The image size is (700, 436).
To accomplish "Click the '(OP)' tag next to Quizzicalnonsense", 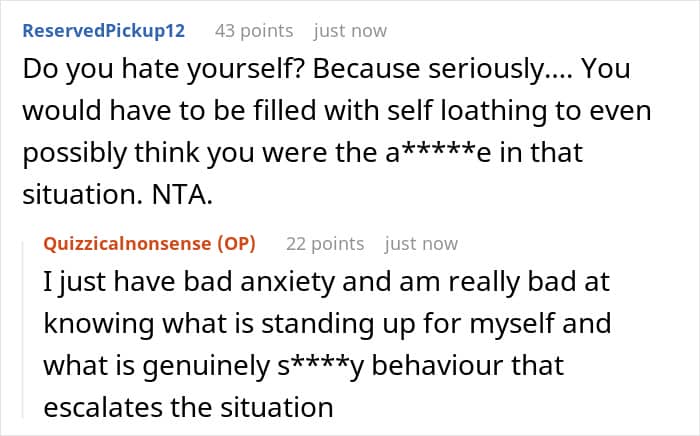I will coord(236,244).
